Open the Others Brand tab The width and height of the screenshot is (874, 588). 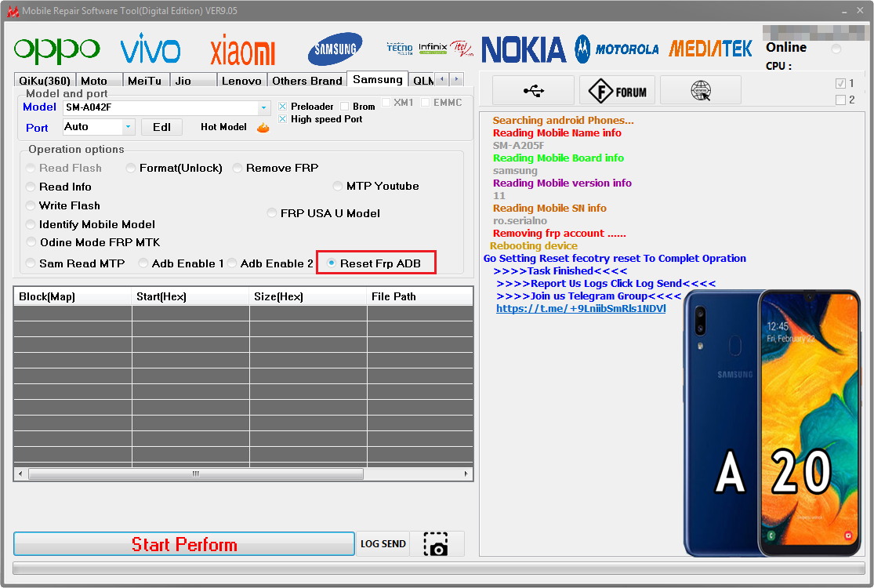pyautogui.click(x=306, y=81)
